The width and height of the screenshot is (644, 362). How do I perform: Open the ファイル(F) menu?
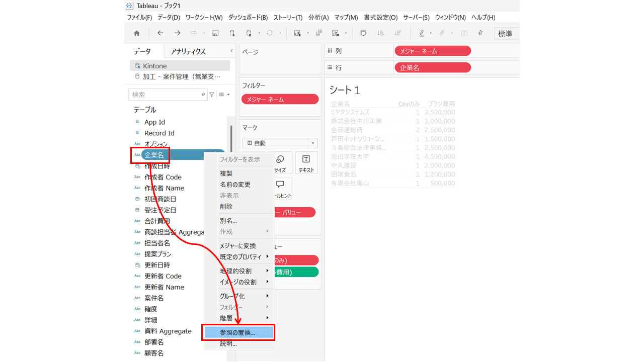139,17
